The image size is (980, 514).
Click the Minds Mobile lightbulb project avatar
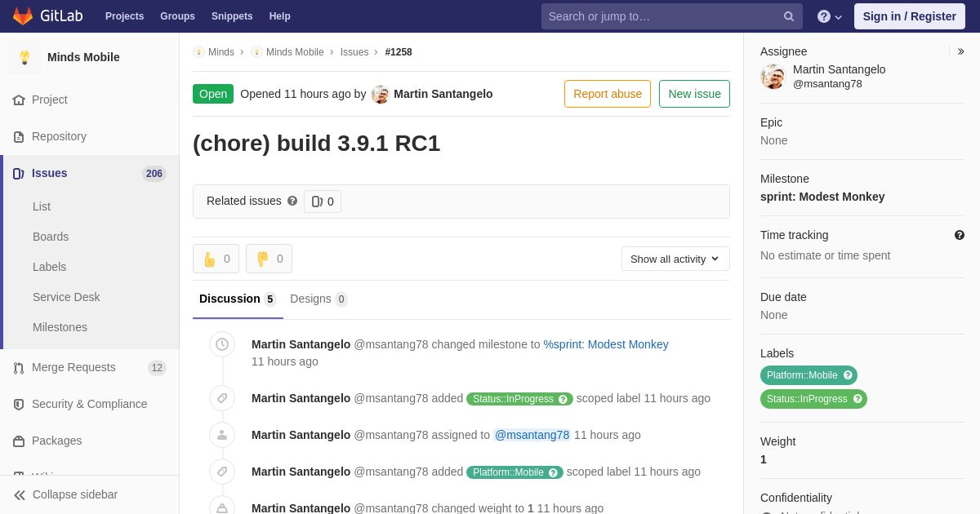click(24, 57)
